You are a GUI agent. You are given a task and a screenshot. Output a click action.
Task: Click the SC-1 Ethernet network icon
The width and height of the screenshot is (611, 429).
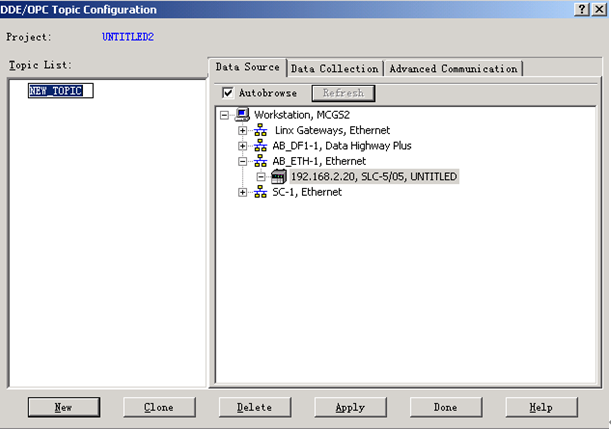click(260, 192)
